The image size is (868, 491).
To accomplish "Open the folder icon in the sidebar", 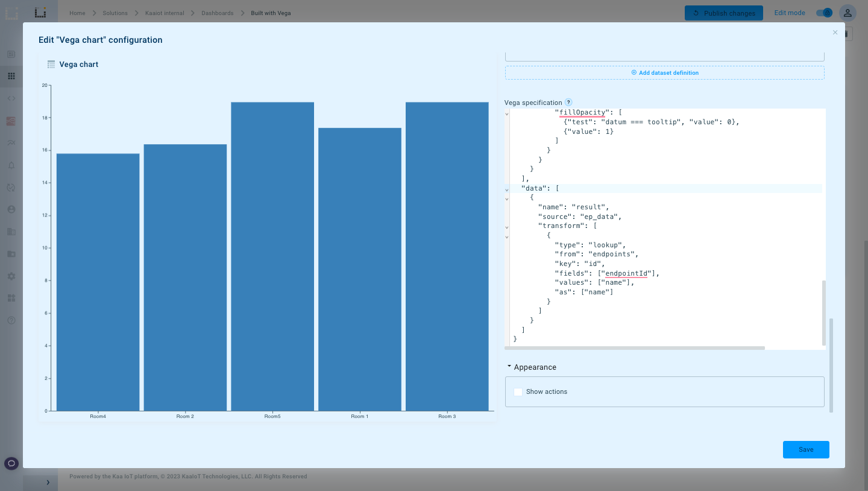I will pyautogui.click(x=11, y=254).
